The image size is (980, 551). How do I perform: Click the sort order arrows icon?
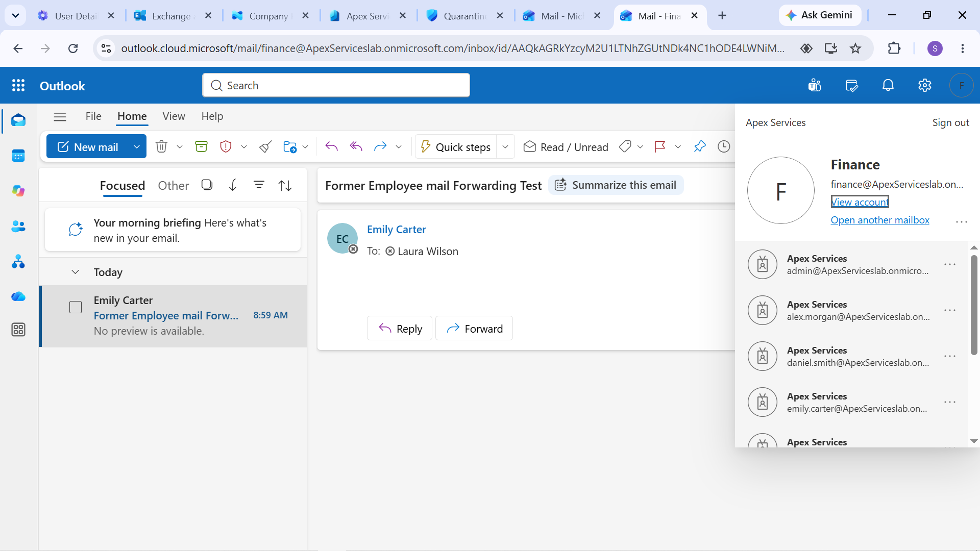coord(285,185)
